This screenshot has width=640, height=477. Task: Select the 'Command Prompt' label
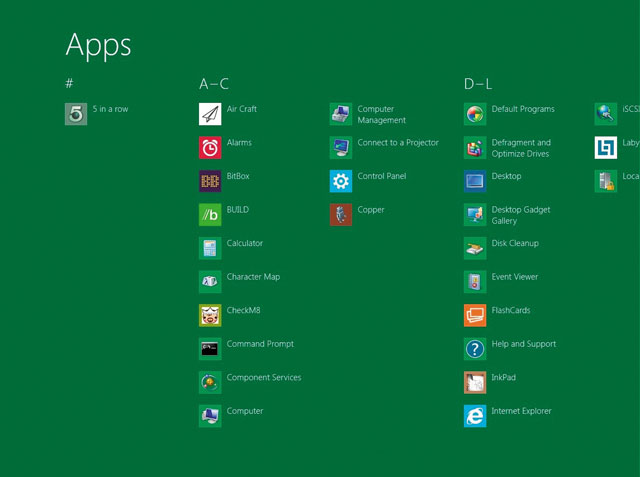(260, 344)
